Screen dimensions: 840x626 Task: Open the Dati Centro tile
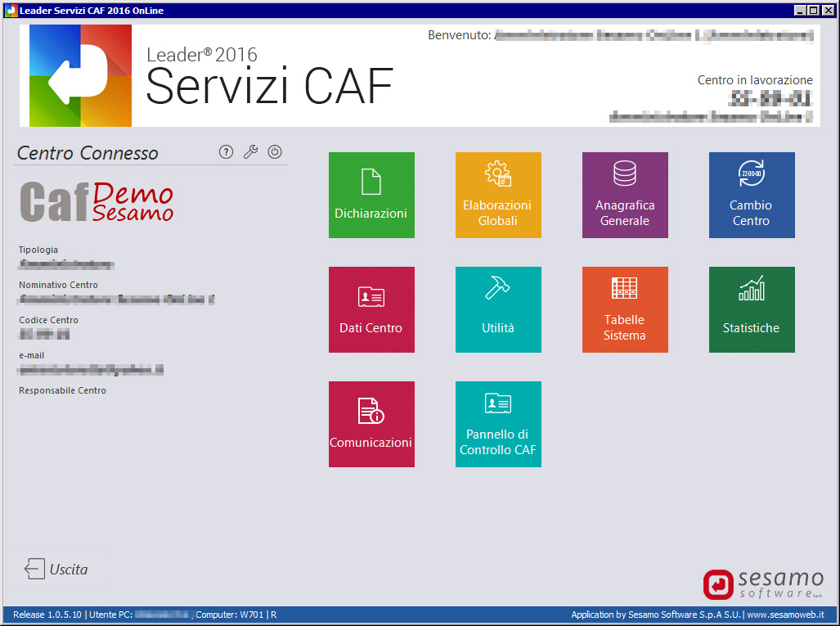tap(371, 310)
